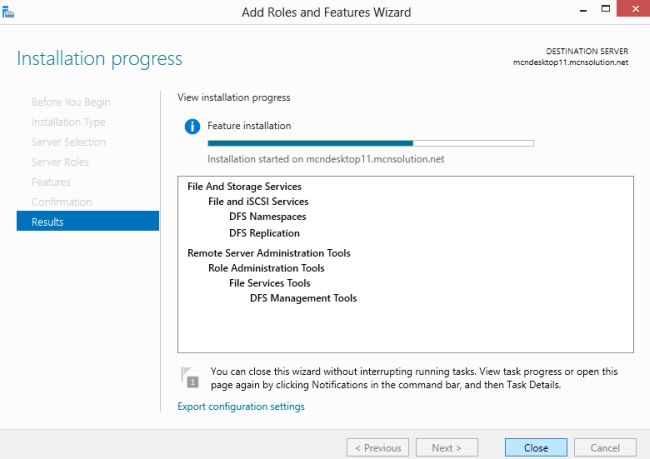650x459 pixels.
Task: Select the Installation Type step
Action: point(68,122)
